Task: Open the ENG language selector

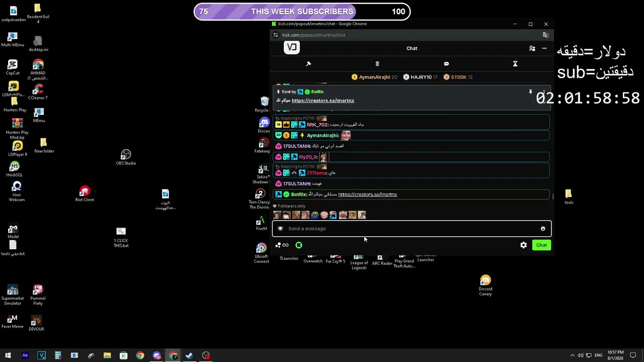Action: pyautogui.click(x=599, y=355)
